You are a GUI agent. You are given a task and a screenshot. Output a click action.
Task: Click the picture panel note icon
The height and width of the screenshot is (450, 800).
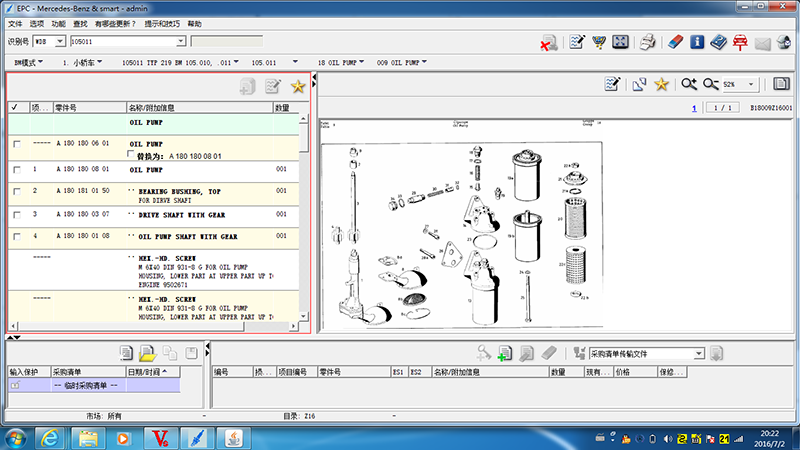coord(612,84)
